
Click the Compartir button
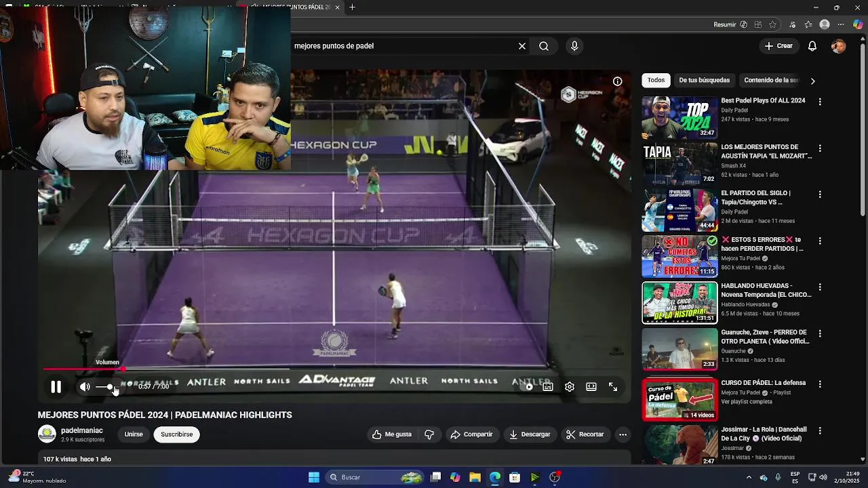tap(472, 434)
